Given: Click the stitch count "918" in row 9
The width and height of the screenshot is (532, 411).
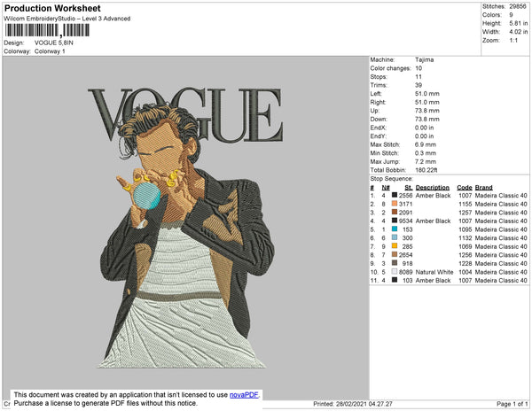Looking at the screenshot, I should [408, 263].
